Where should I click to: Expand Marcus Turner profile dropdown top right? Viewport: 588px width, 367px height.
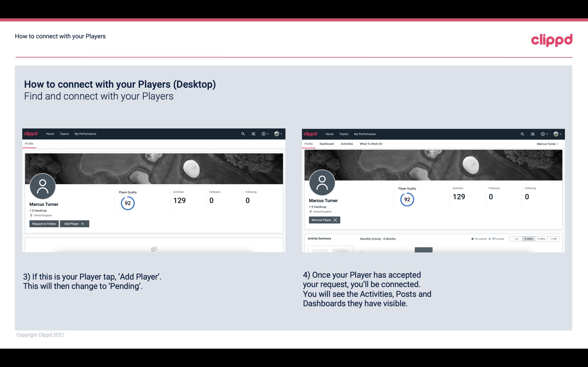[x=548, y=144]
